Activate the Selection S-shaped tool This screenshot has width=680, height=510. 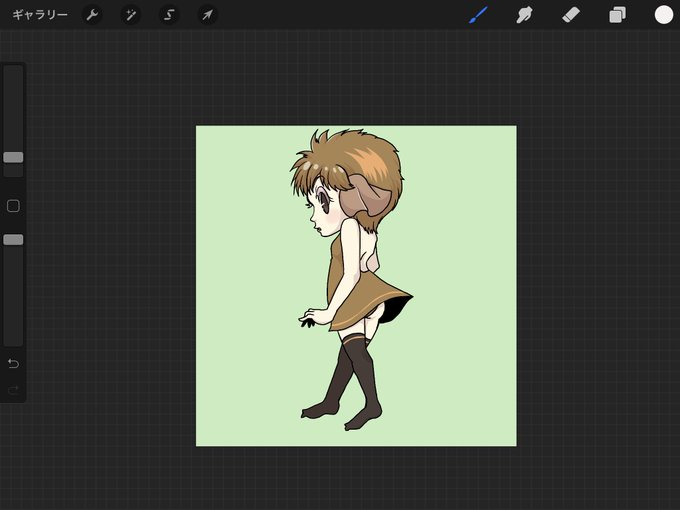click(x=169, y=15)
